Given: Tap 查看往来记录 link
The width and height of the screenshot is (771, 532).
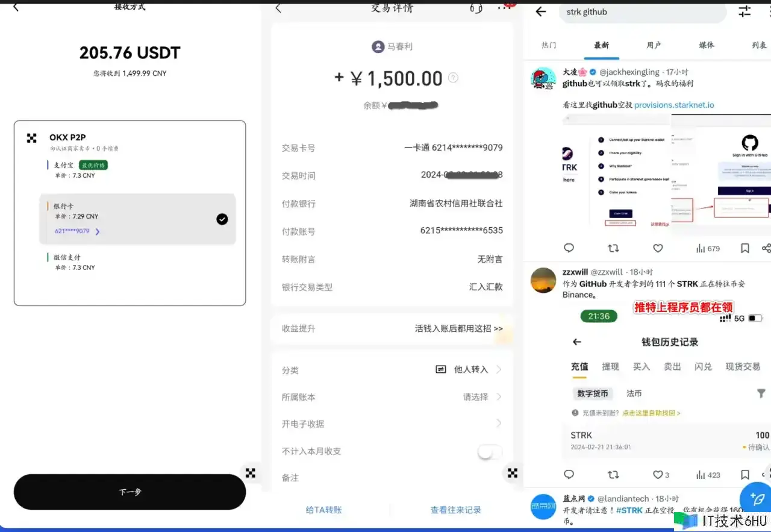Looking at the screenshot, I should click(455, 510).
